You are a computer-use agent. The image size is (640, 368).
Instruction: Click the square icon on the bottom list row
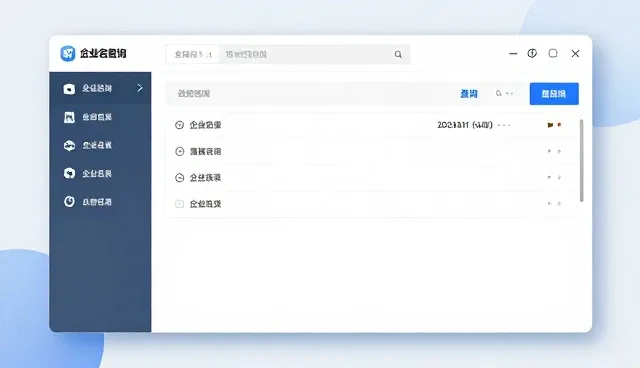point(179,204)
